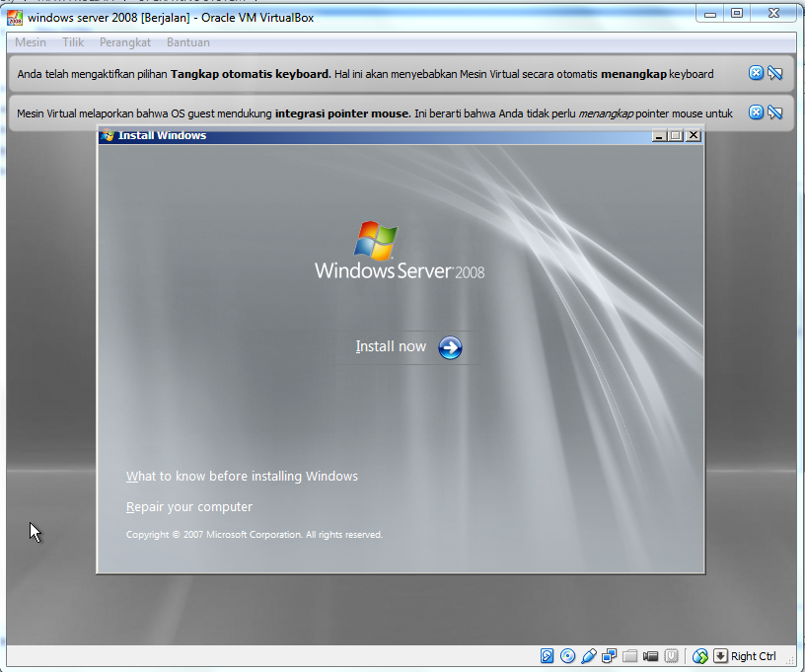Click the Right Ctrl host key label
Screen dimensions: 805x672
(x=753, y=656)
